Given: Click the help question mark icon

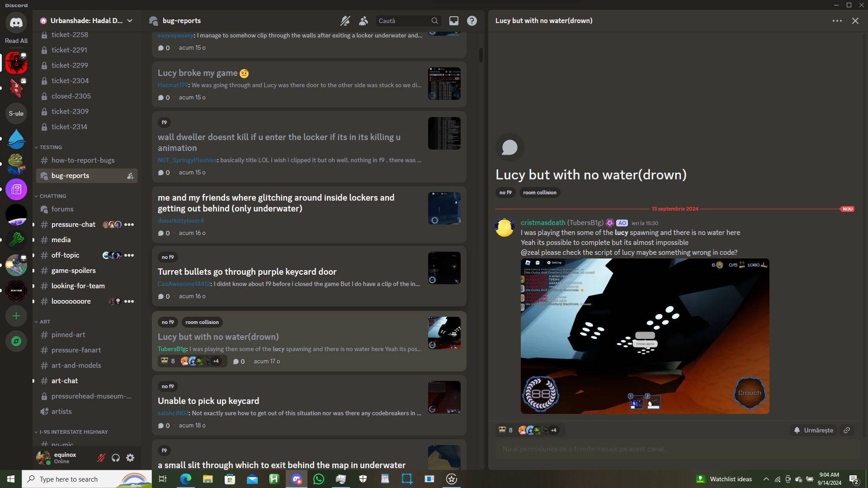Looking at the screenshot, I should [472, 21].
